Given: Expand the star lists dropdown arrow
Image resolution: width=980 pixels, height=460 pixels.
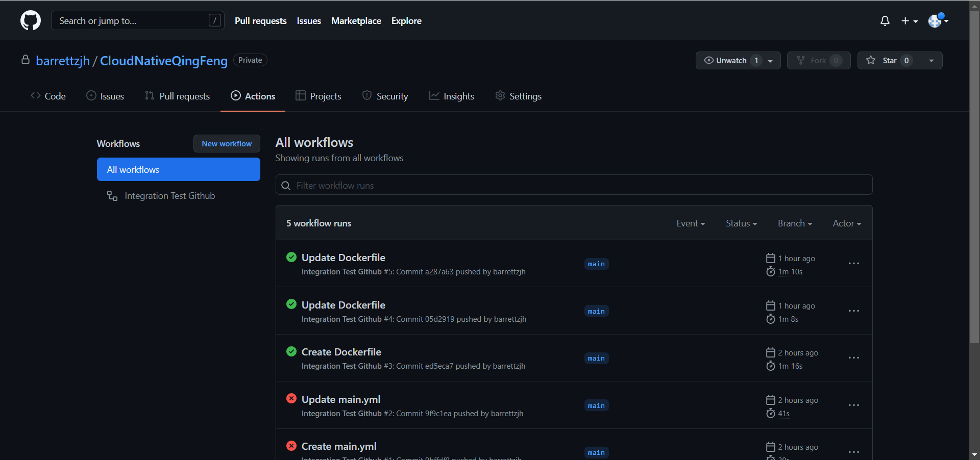Looking at the screenshot, I should (932, 61).
